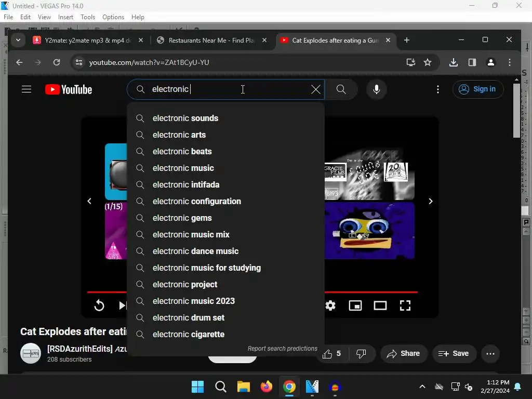Select suggestion electronic cigarette
This screenshot has width=532, height=399.
(x=225, y=334)
